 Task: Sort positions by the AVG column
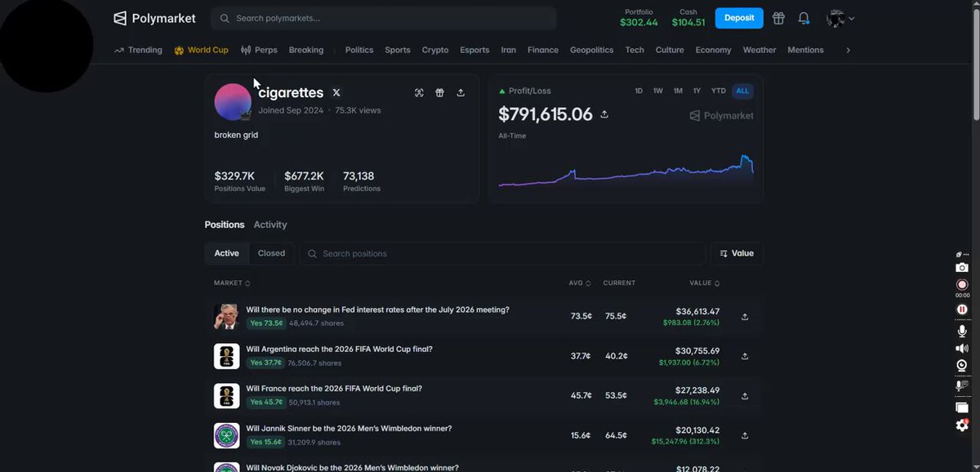[x=580, y=283]
